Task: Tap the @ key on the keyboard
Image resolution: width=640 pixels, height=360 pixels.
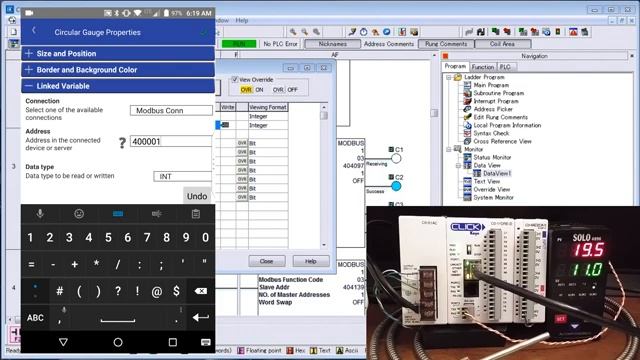Action: (x=157, y=291)
